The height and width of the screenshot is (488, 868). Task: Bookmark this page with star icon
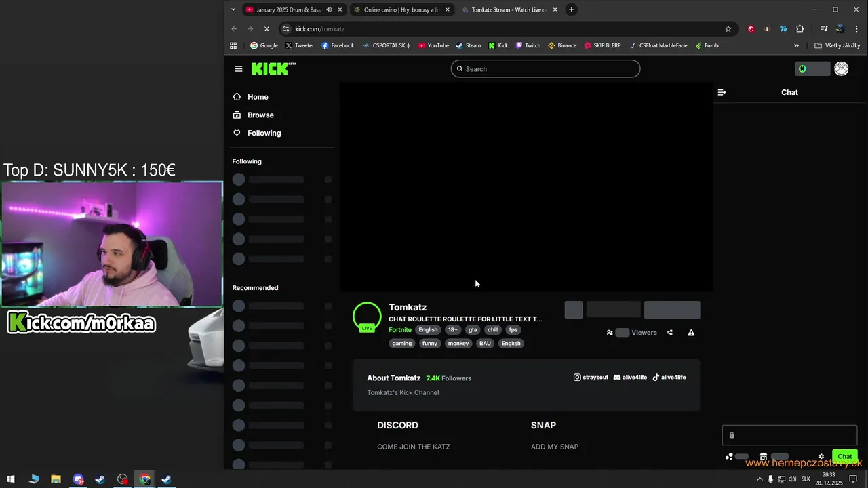[x=728, y=29]
